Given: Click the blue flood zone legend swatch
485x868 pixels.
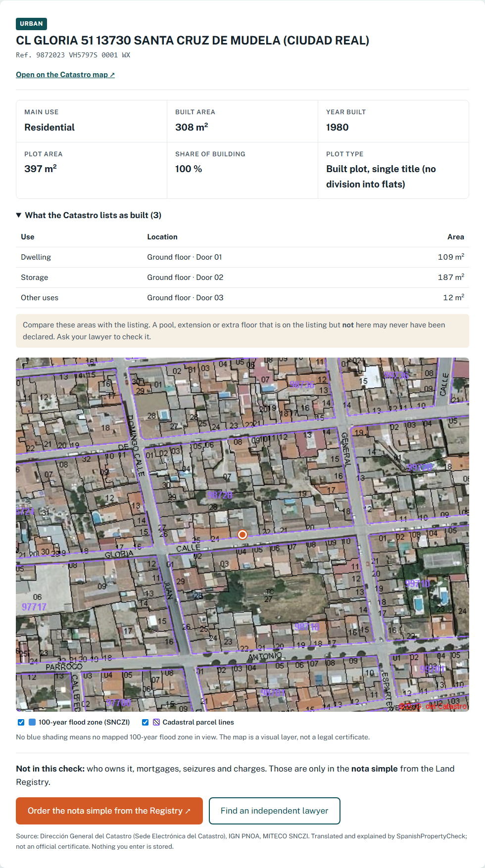Looking at the screenshot, I should coord(32,722).
